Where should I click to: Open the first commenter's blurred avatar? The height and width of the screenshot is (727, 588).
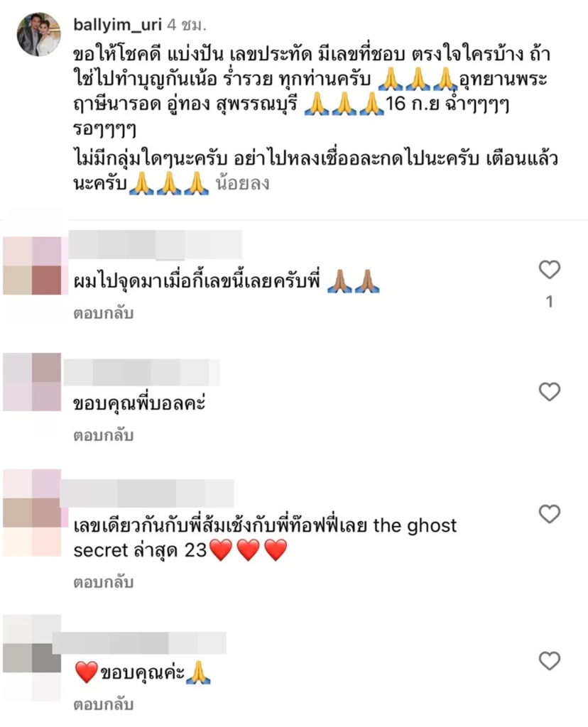[32, 266]
